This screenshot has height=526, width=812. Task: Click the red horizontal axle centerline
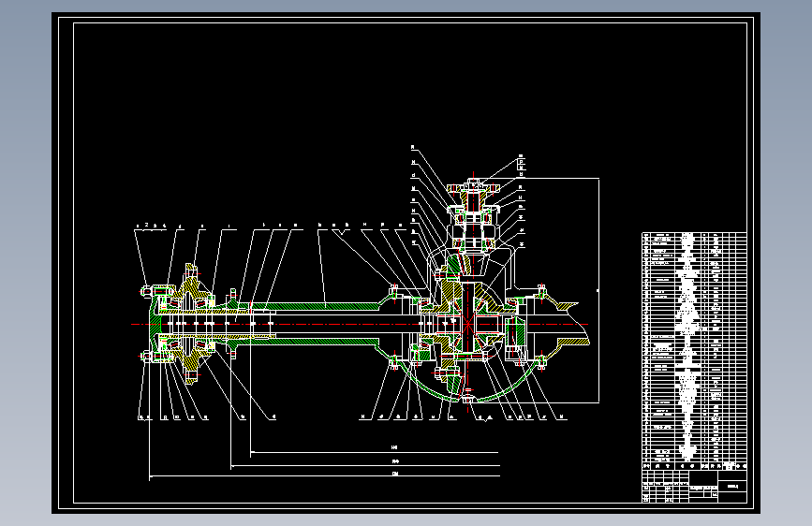pyautogui.click(x=360, y=325)
